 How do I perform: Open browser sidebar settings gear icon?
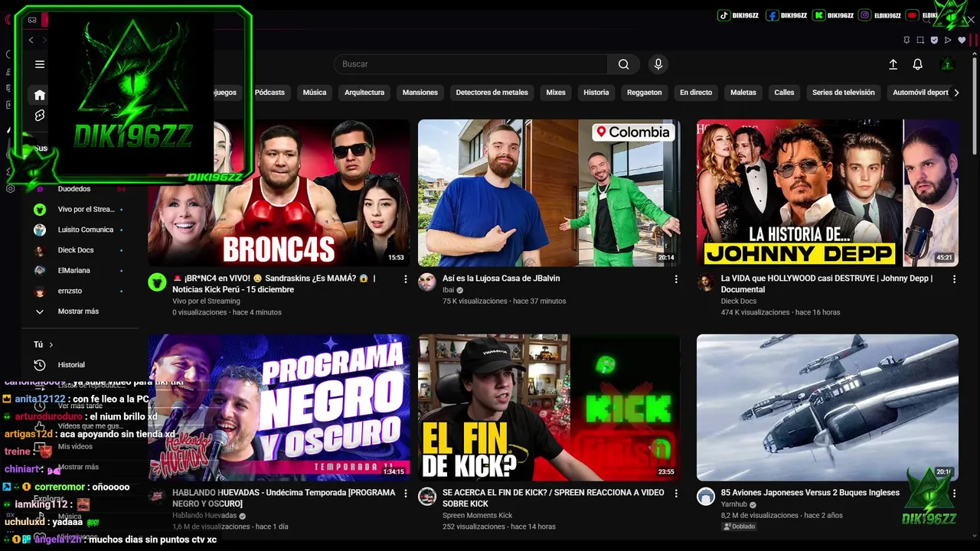coord(10,188)
